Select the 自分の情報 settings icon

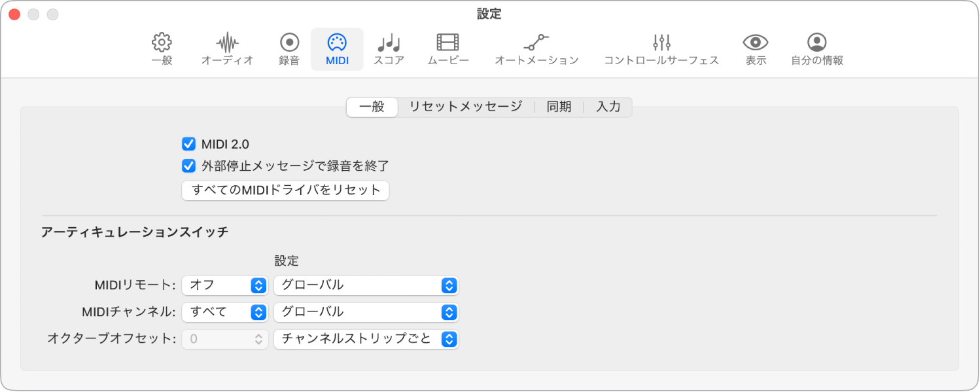(816, 47)
